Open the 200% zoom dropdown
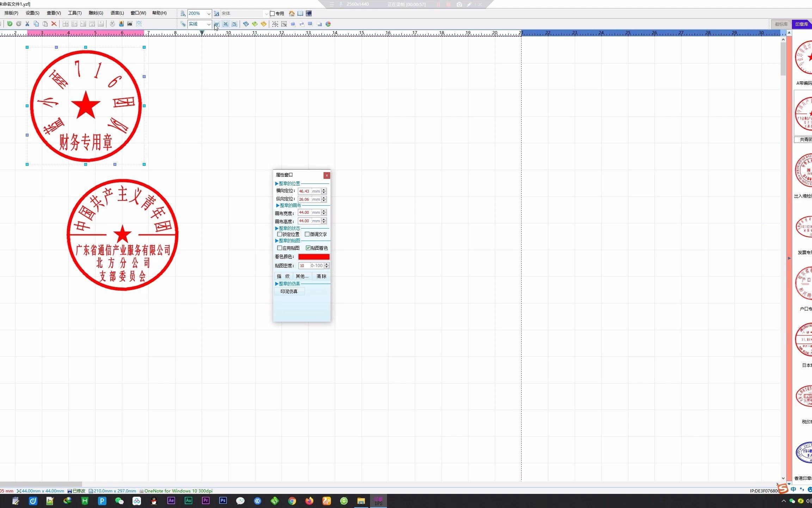This screenshot has width=812, height=508. [209, 13]
